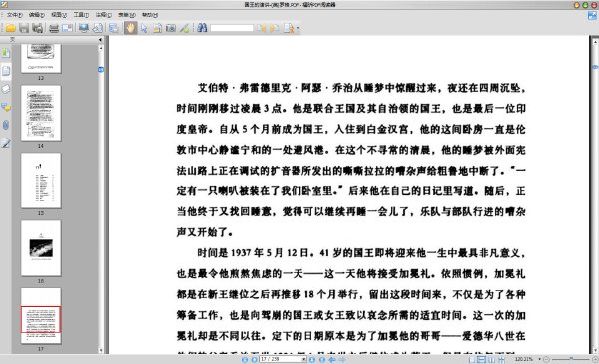This screenshot has width=599, height=364.
Task: Select the typewriter/pen tool icon
Action: pos(184,28)
